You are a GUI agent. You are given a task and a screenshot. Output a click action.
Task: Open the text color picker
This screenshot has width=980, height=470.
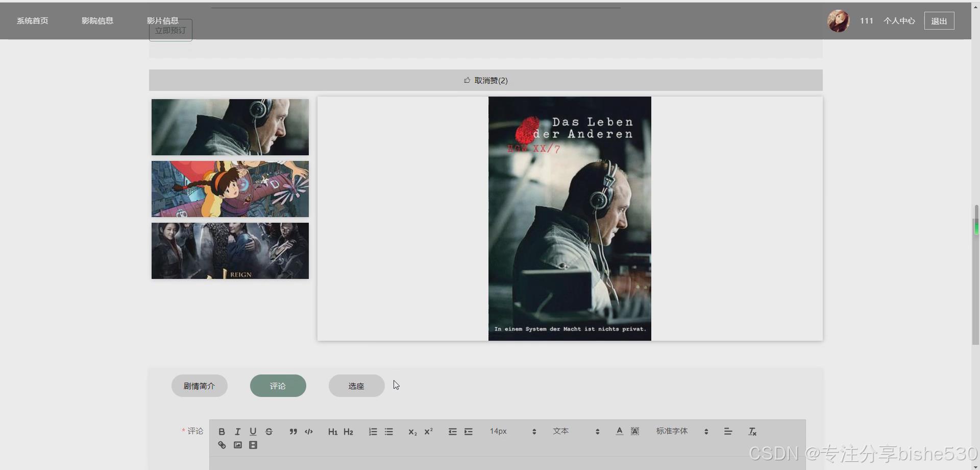pyautogui.click(x=619, y=431)
